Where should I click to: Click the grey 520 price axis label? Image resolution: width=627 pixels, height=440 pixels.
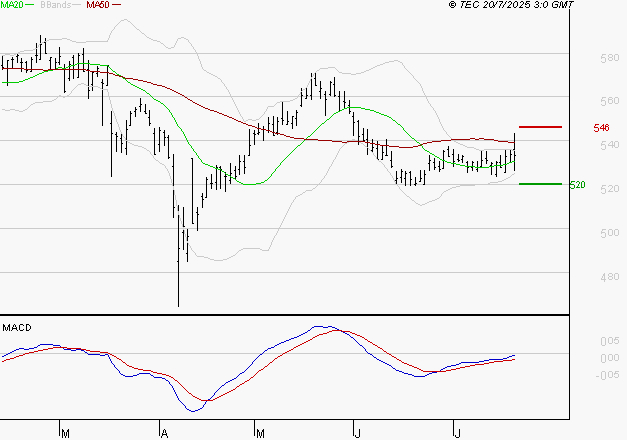click(x=609, y=189)
